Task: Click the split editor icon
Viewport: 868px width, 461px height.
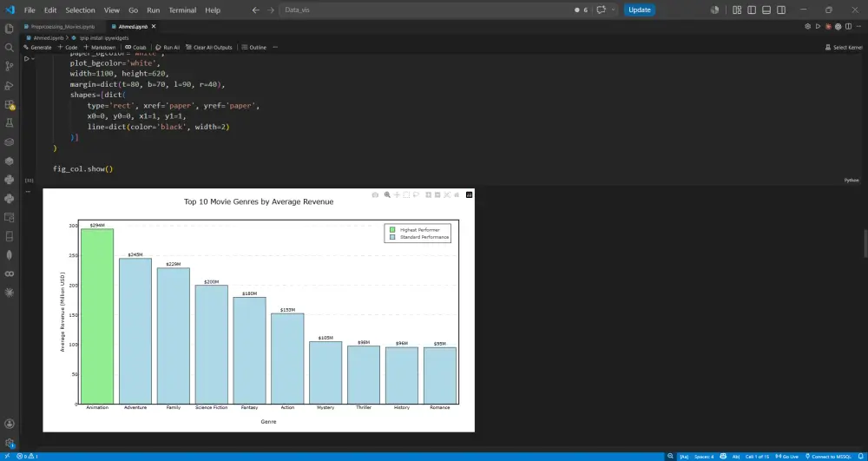Action: click(x=849, y=26)
